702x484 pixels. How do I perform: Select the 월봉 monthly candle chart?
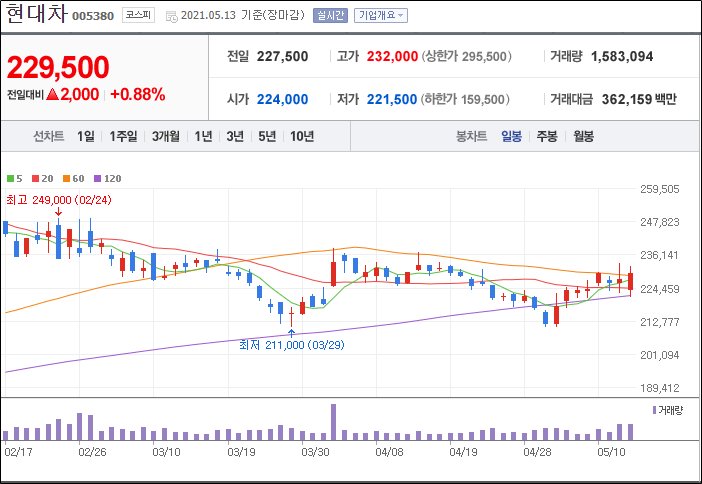click(x=583, y=136)
